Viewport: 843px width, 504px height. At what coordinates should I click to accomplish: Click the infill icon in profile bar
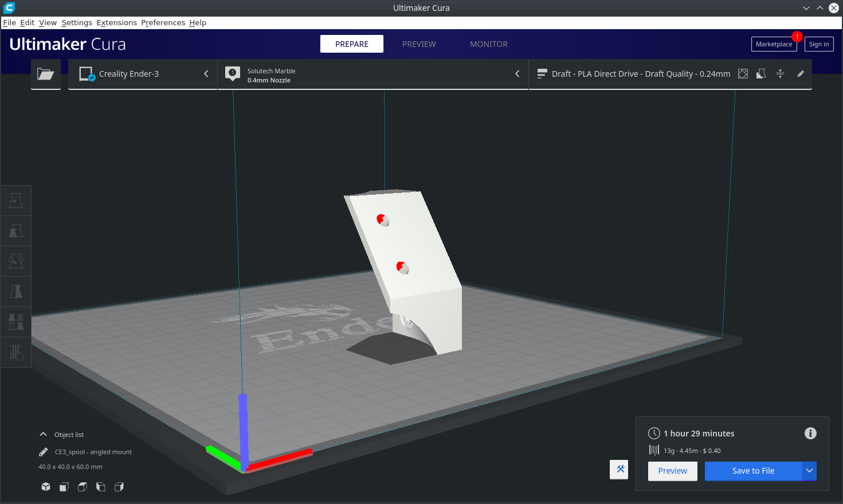coord(743,74)
